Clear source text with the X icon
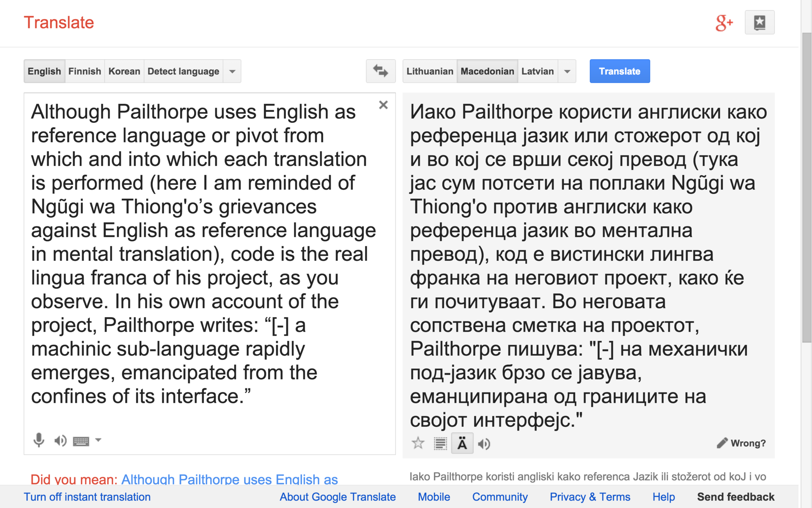The image size is (812, 508). (x=383, y=105)
